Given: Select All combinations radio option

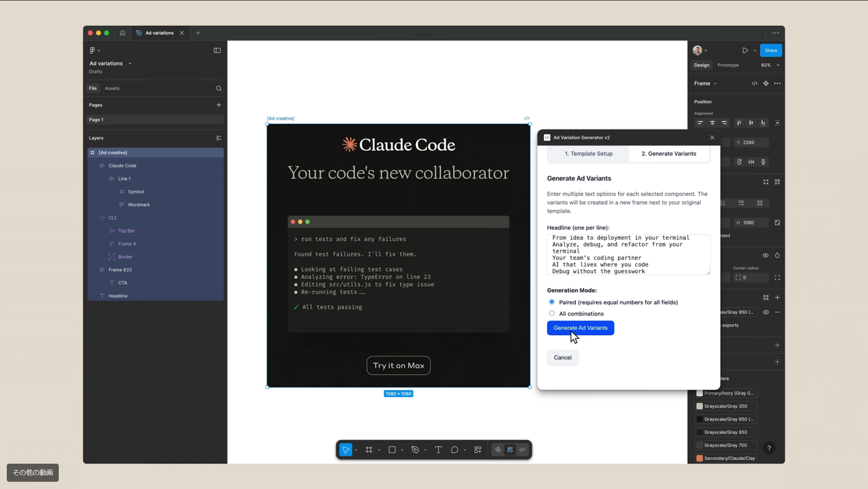Looking at the screenshot, I should click(x=552, y=313).
